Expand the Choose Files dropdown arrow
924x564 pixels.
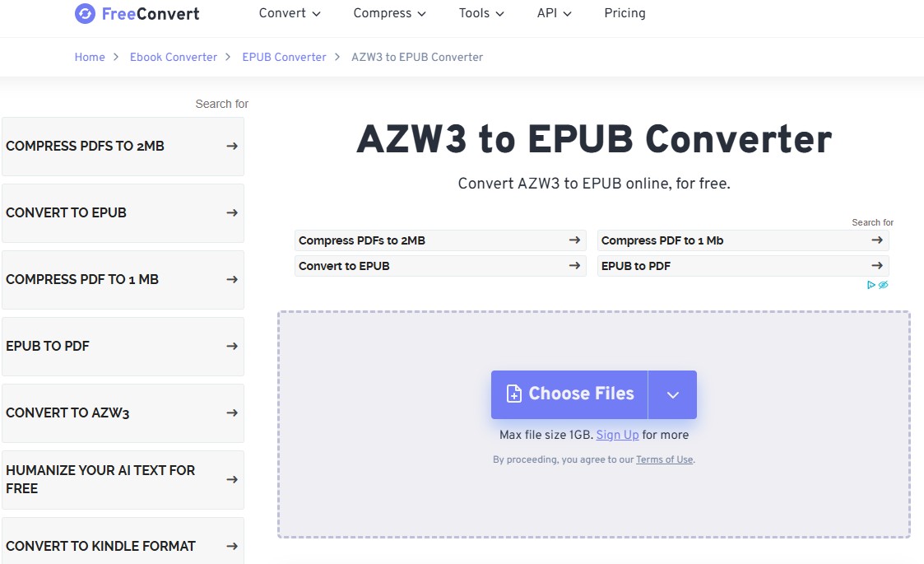[672, 394]
